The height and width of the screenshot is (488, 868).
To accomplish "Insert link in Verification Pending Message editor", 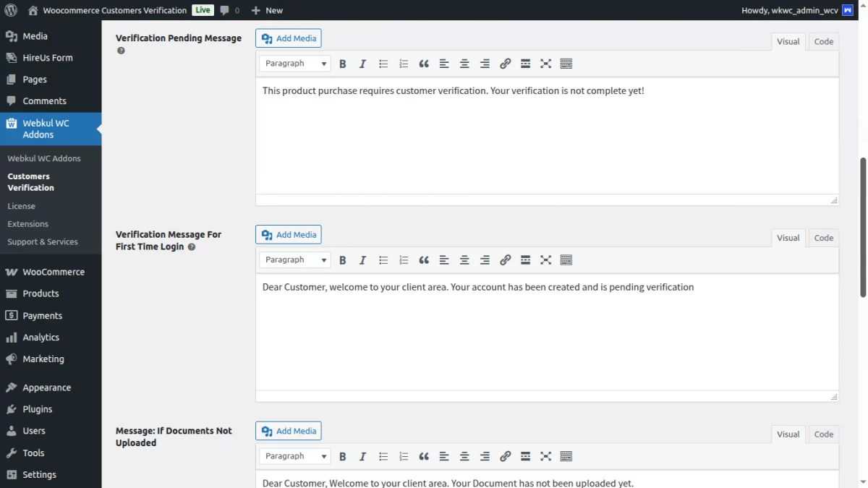I will click(x=506, y=64).
